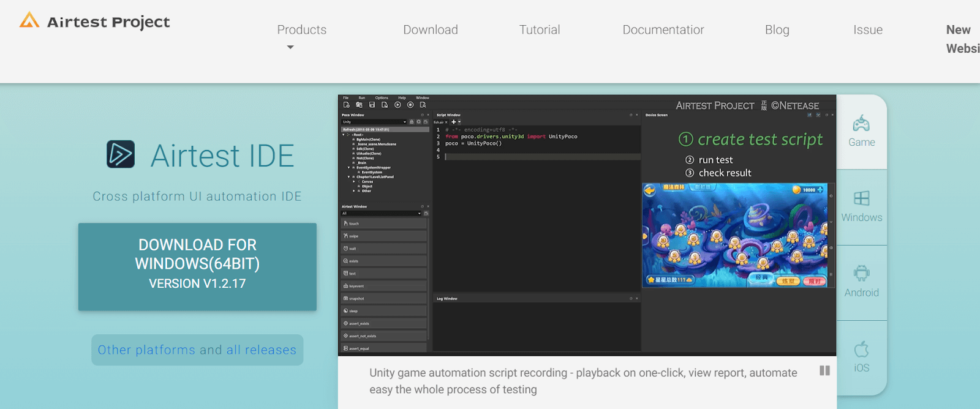This screenshot has width=980, height=409.
Task: Stop the script with stop icon
Action: point(410,105)
